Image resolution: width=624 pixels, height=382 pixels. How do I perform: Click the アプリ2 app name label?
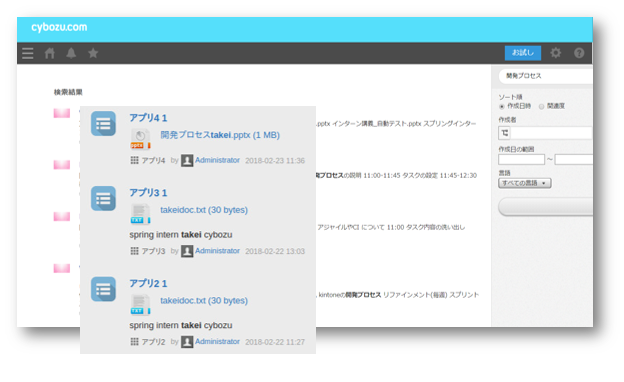click(x=153, y=342)
